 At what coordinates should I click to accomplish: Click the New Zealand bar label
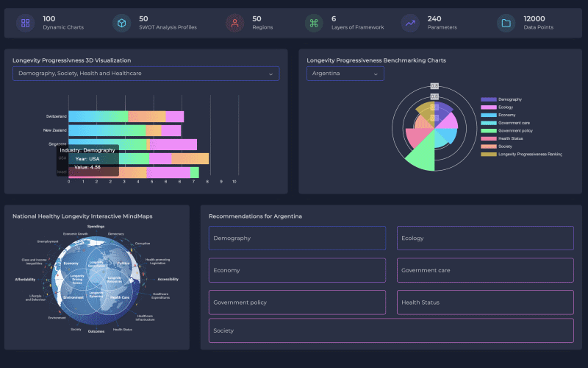coord(55,131)
